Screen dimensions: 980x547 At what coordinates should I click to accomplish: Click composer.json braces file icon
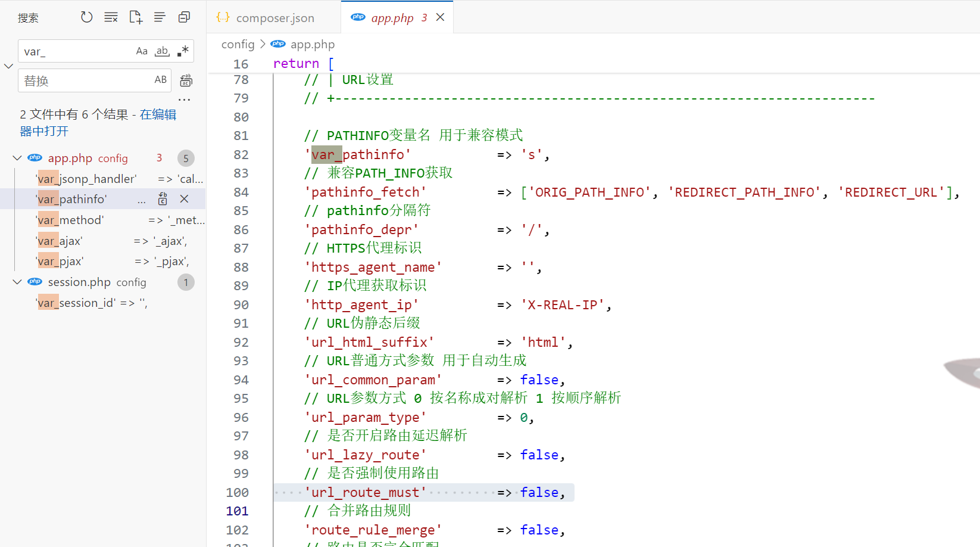223,17
